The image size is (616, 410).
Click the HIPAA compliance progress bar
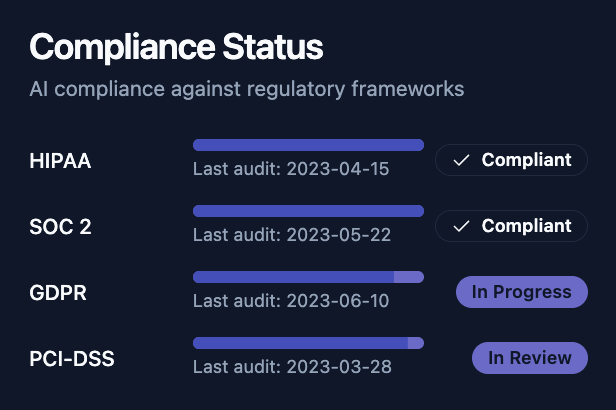[x=308, y=145]
